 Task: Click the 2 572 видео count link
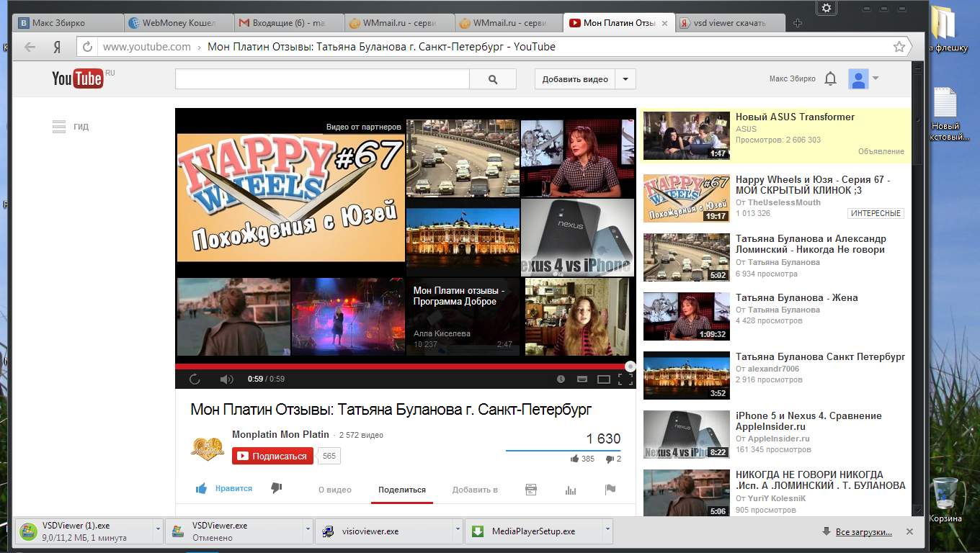coord(361,435)
